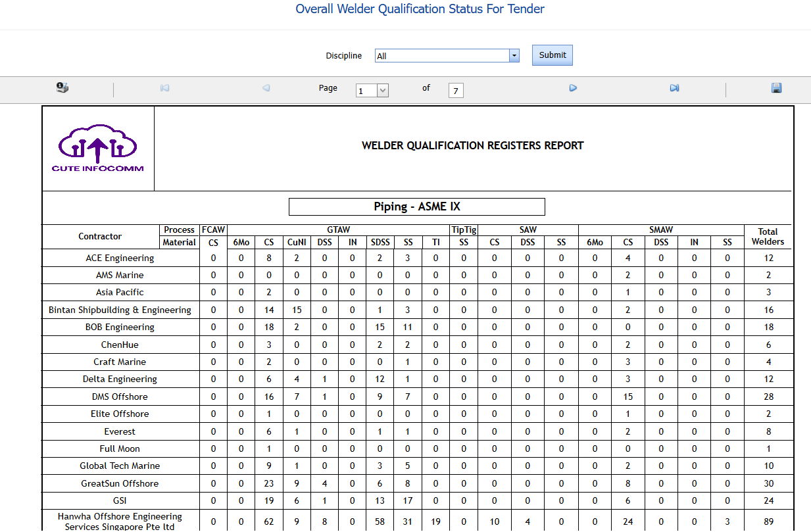Jump to the last report page
This screenshot has width=811, height=532.
click(674, 88)
